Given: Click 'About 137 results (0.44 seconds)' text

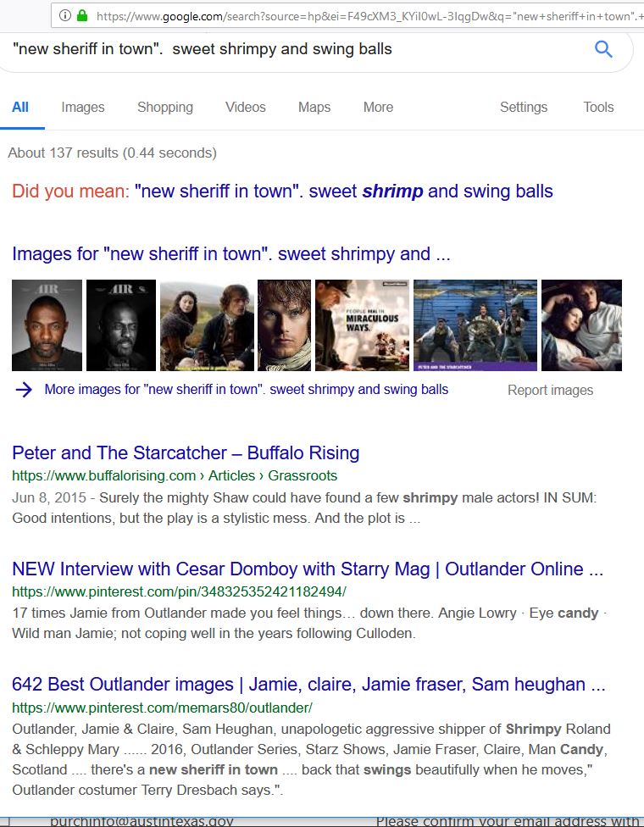Looking at the screenshot, I should coord(113,153).
